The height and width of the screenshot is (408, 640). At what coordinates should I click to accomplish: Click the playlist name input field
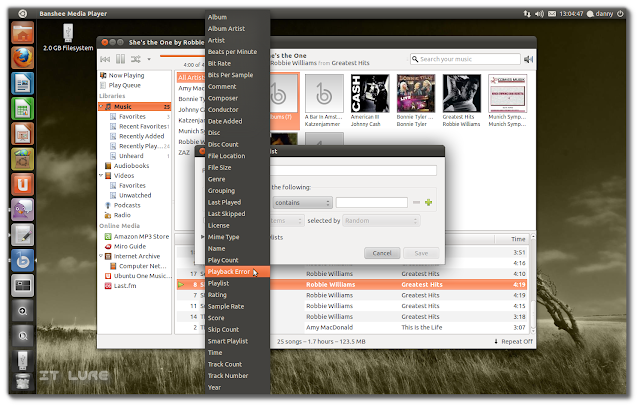pos(353,170)
